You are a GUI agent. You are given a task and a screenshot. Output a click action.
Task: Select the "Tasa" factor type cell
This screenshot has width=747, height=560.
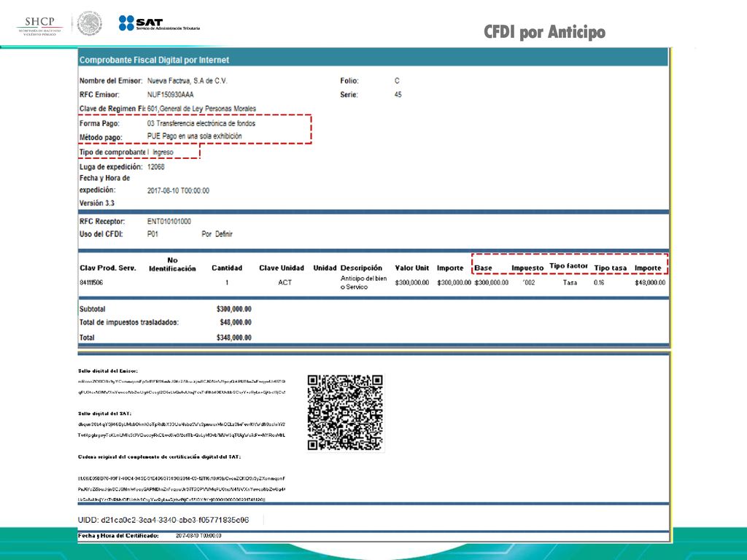coord(570,282)
